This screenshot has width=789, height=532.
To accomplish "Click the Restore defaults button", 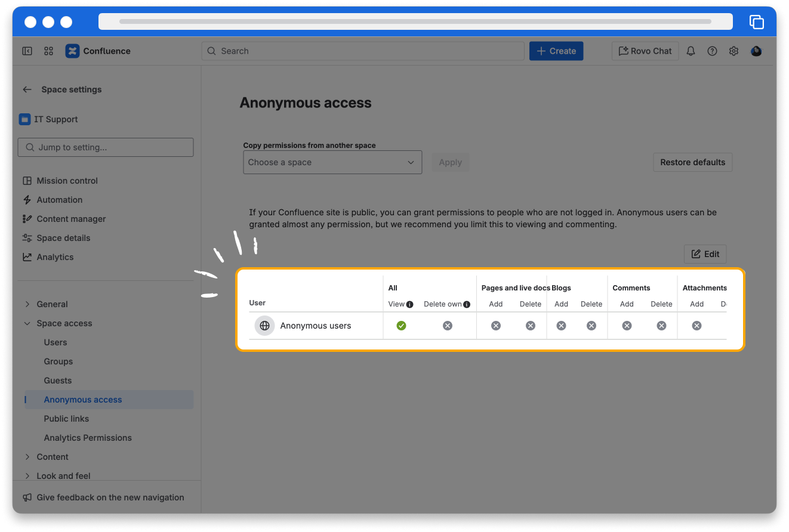I will point(692,162).
